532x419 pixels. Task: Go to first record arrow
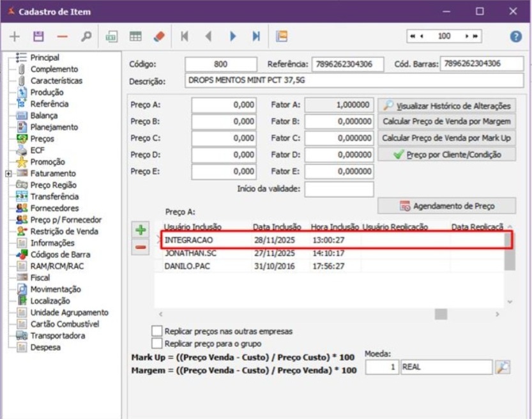point(185,36)
